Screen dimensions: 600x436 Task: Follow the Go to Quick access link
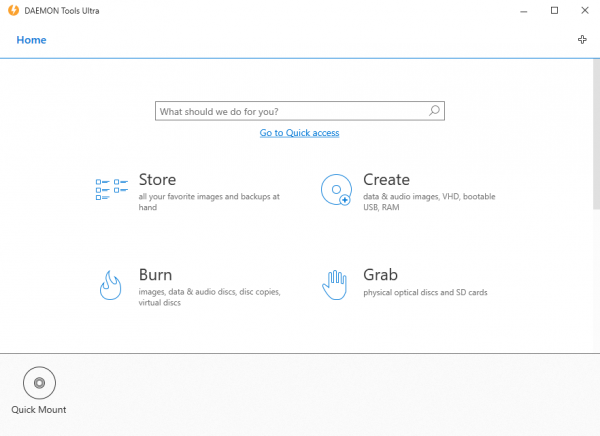(299, 133)
